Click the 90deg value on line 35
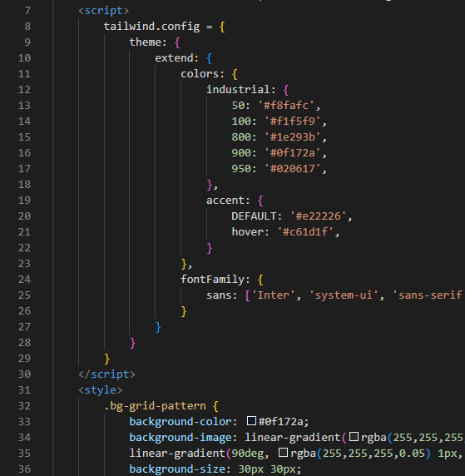Viewport: 465px width, 476px height. point(247,454)
